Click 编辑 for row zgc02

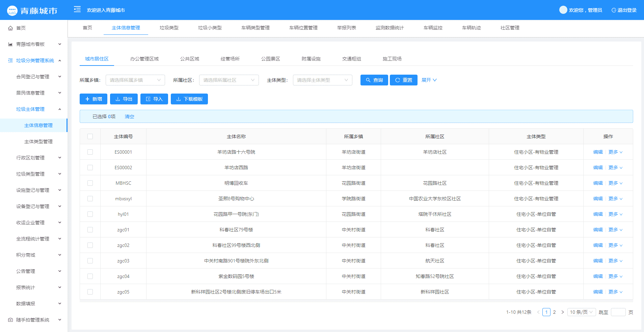pyautogui.click(x=598, y=245)
